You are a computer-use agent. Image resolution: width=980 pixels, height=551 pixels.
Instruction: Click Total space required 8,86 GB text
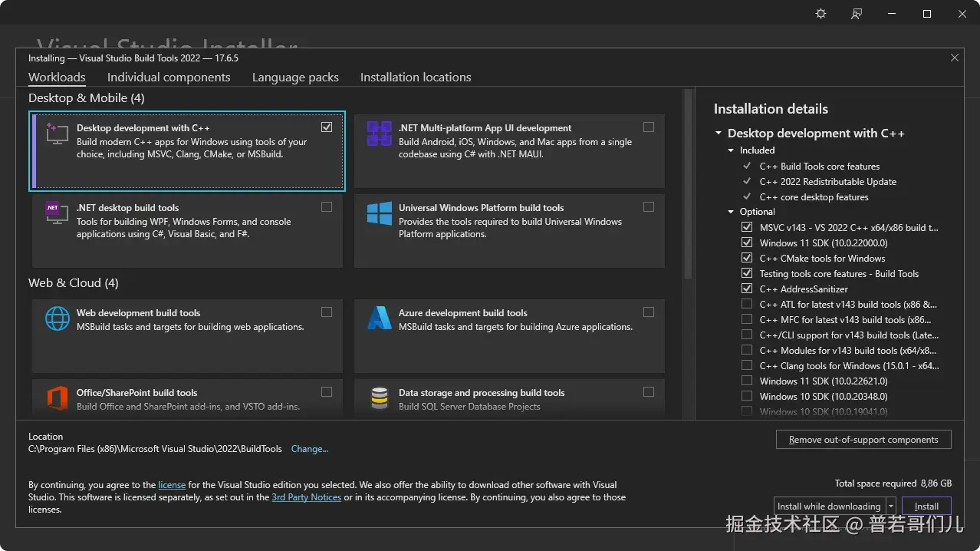[893, 483]
